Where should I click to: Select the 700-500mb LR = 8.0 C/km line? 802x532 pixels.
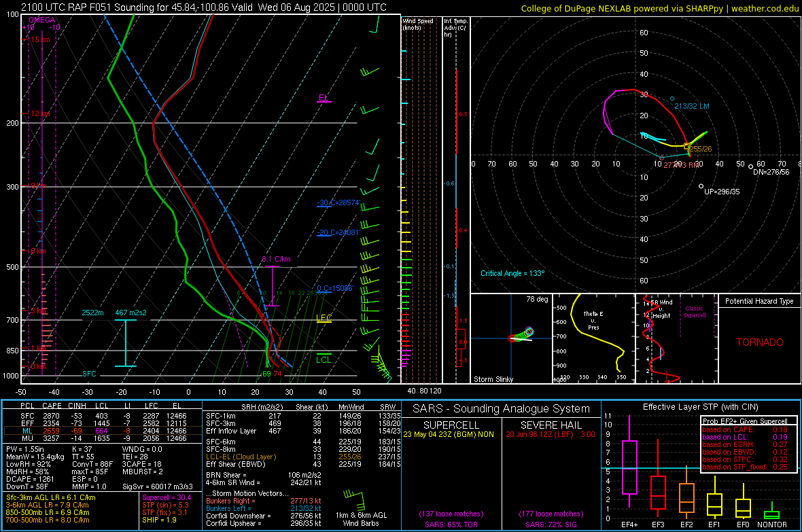[48, 520]
